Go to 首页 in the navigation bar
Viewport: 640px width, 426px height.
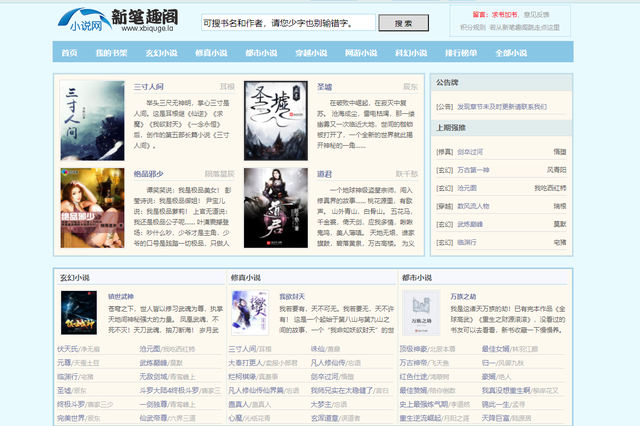pyautogui.click(x=69, y=53)
